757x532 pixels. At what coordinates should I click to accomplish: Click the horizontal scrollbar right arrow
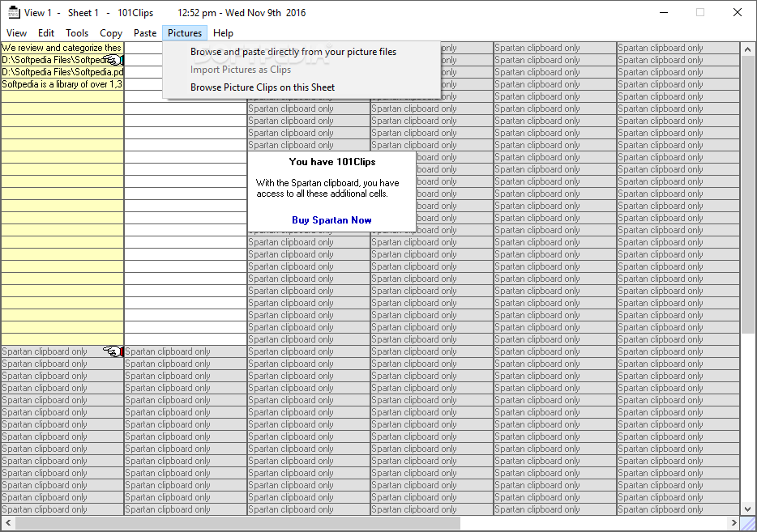[x=733, y=523]
